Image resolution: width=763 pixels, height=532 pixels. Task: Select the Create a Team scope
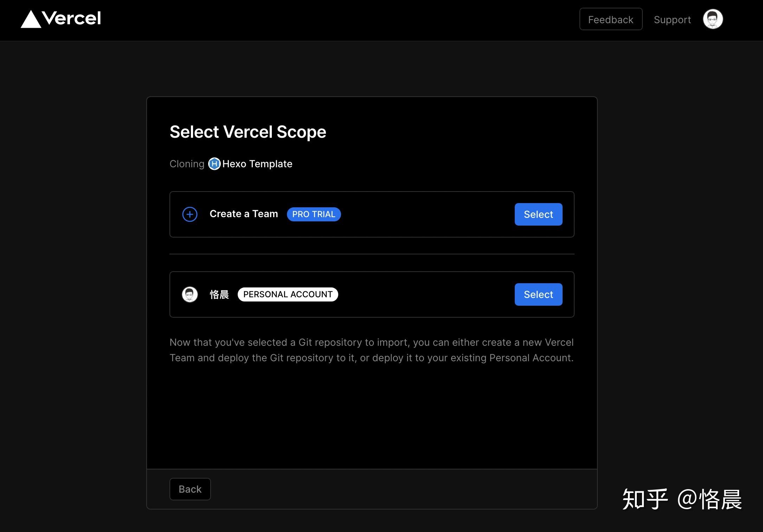[x=538, y=214]
